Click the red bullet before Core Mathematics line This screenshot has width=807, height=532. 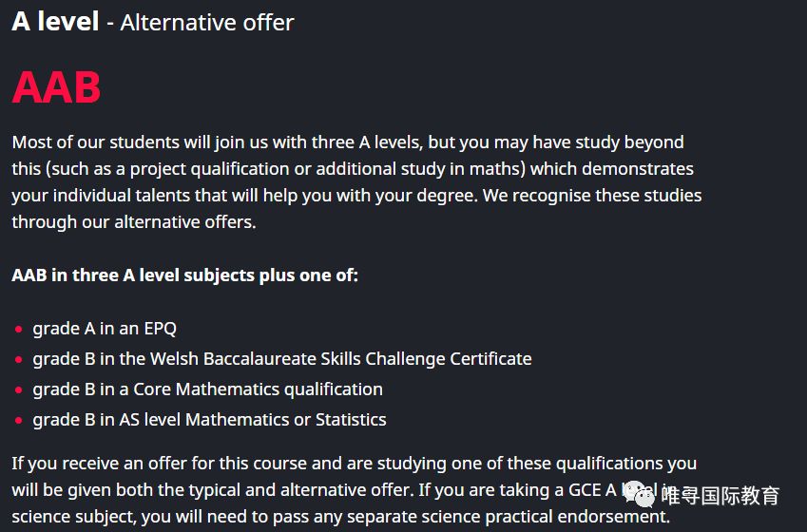point(19,390)
